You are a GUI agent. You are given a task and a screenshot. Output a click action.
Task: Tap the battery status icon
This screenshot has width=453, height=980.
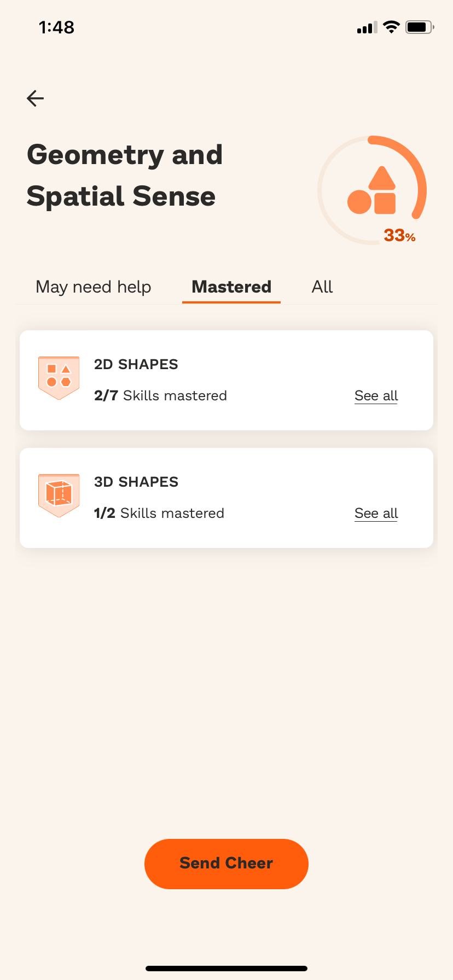420,27
